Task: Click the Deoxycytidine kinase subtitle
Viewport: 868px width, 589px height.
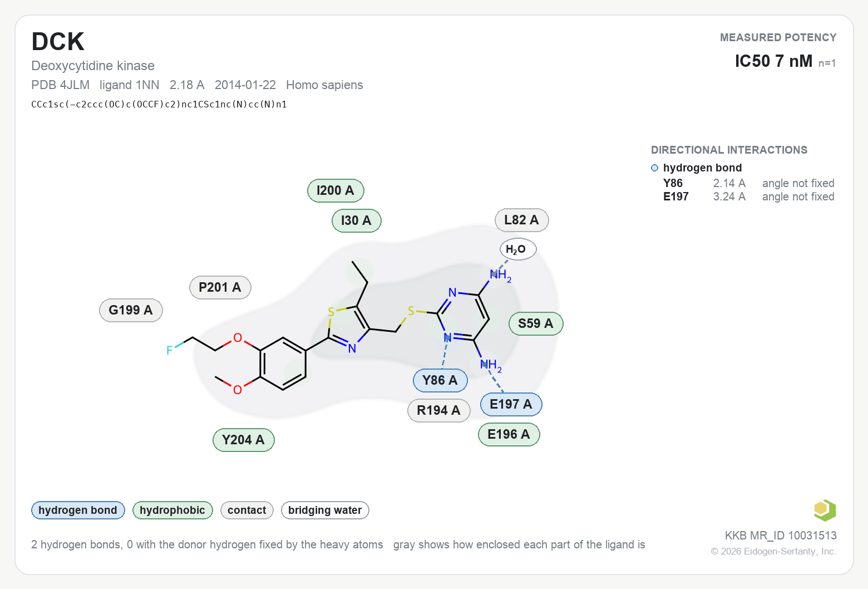Action: [x=93, y=66]
